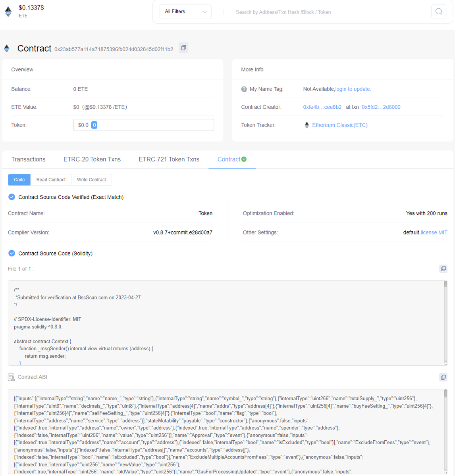The height and width of the screenshot is (476, 455).
Task: Click the token count badge 0
Action: (x=94, y=125)
